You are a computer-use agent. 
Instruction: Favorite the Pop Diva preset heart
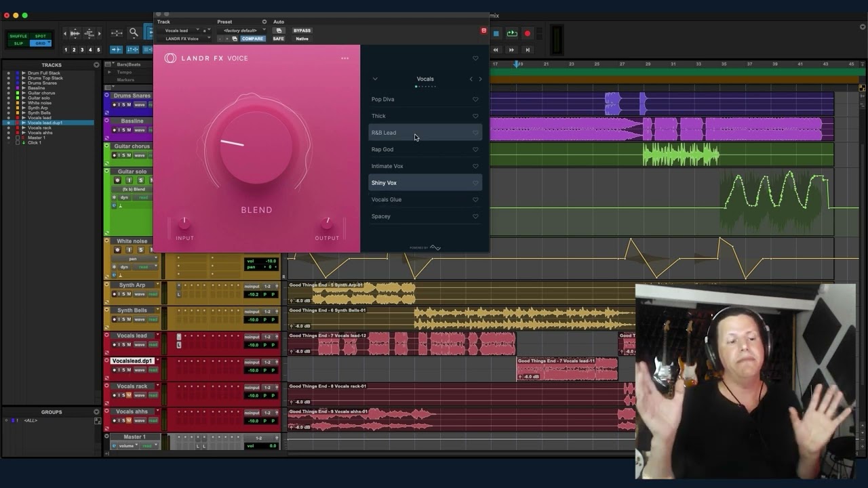[x=475, y=100]
